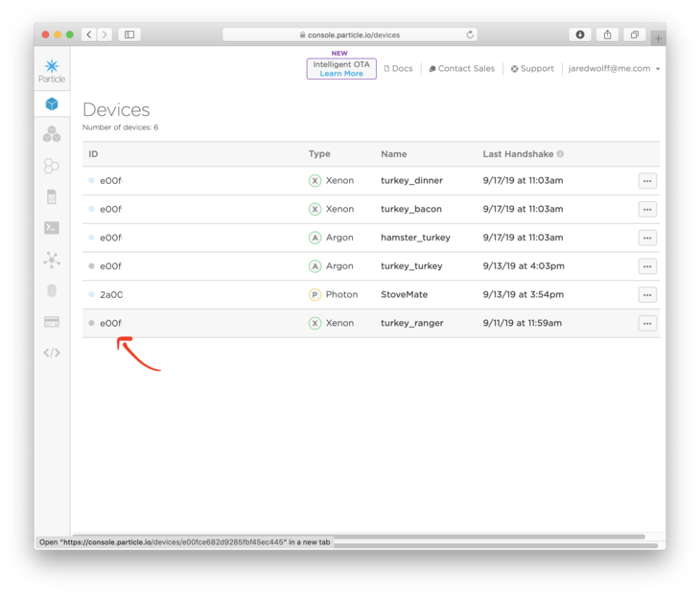
Task: Click the Number of devices: 6 text
Action: [121, 127]
